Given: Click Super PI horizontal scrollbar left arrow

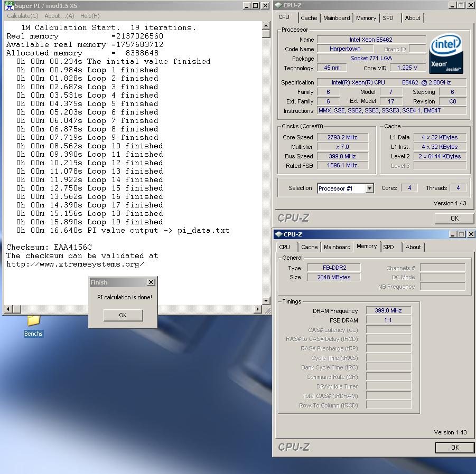Looking at the screenshot, I should coord(8,309).
